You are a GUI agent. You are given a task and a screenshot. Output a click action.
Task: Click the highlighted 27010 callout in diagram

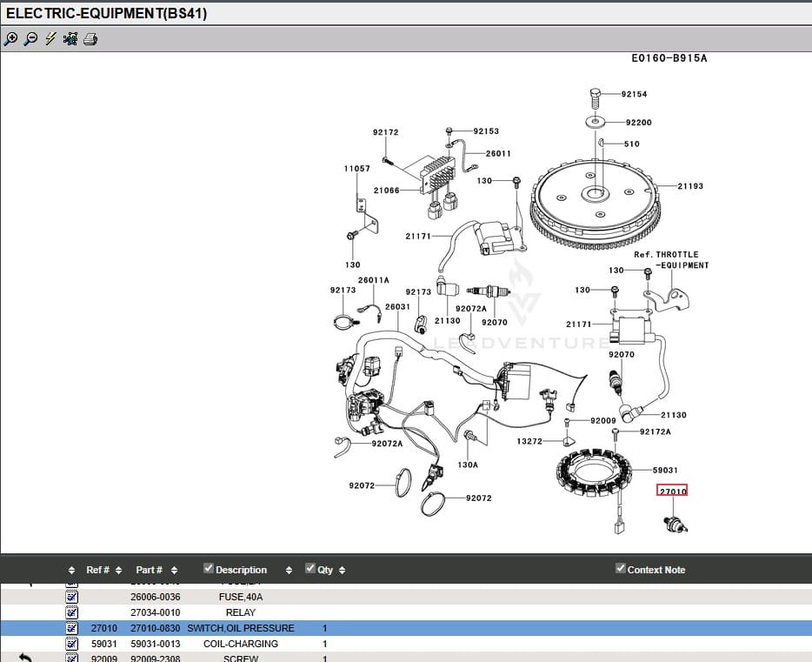tap(672, 491)
